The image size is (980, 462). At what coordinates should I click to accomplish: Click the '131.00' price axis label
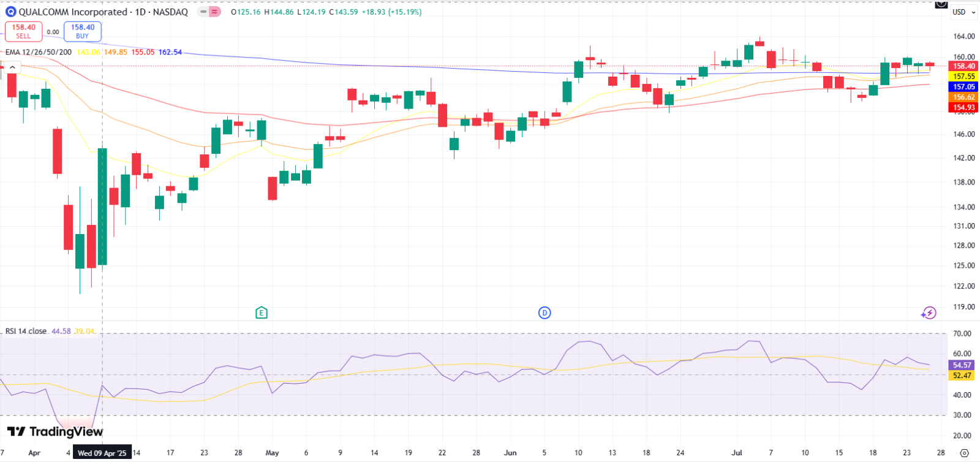964,226
